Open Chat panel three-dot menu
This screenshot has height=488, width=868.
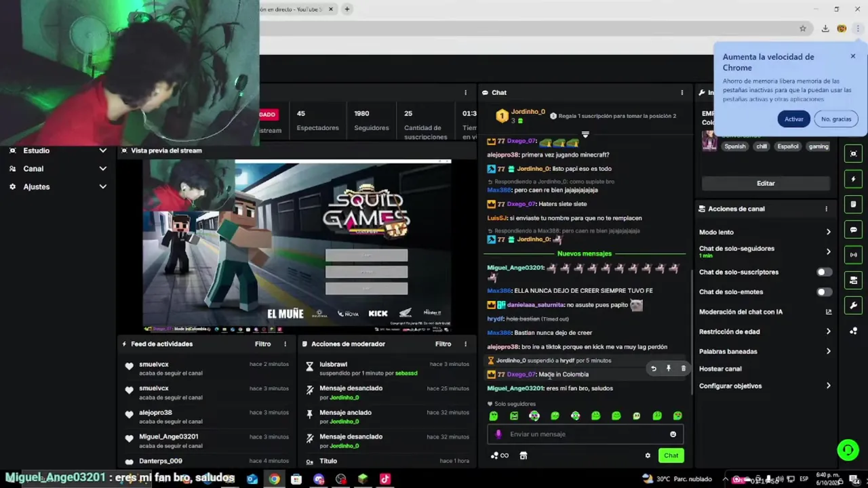coord(682,93)
